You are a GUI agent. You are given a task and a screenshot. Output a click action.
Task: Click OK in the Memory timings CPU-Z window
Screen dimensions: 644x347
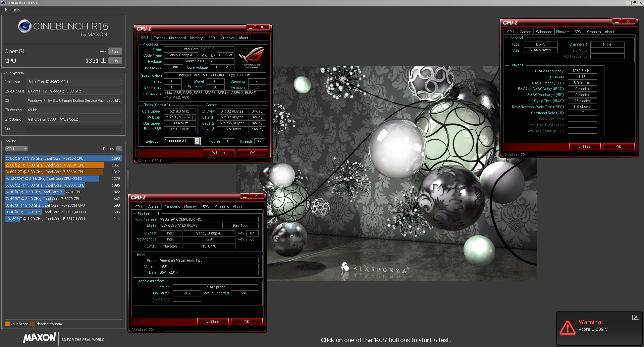[x=619, y=147]
